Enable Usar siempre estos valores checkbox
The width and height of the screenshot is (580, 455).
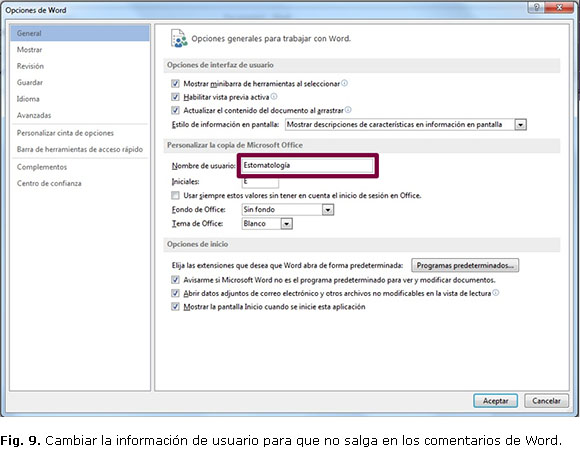pos(175,195)
